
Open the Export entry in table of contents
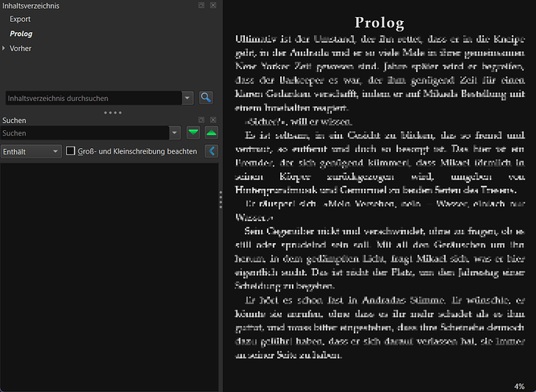[x=20, y=19]
